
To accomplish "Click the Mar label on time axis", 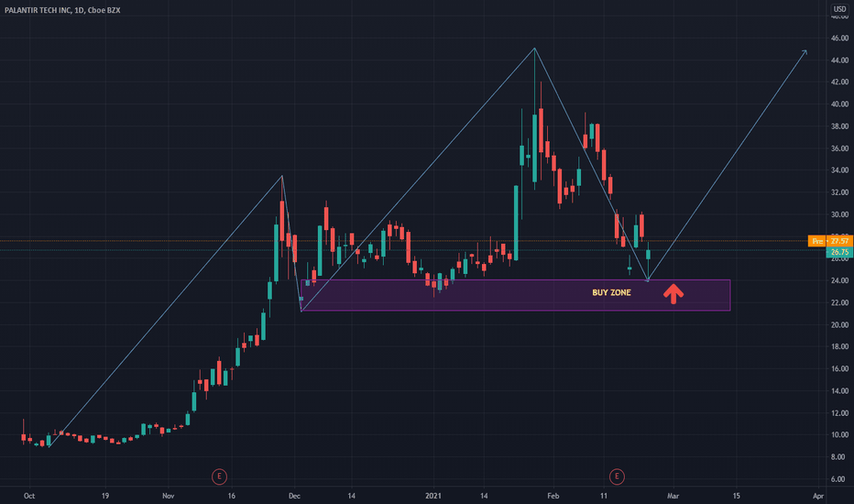I will coord(673,496).
